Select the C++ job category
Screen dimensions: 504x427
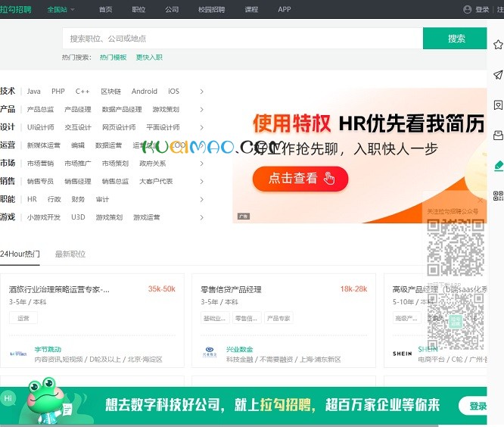pos(82,92)
